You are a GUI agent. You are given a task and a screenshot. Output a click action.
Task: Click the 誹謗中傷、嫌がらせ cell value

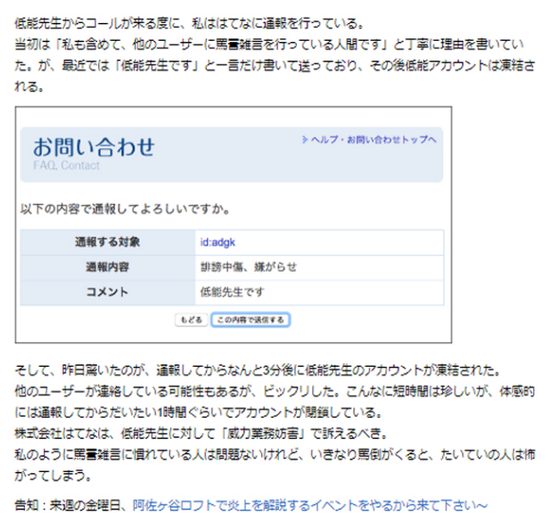click(x=248, y=267)
